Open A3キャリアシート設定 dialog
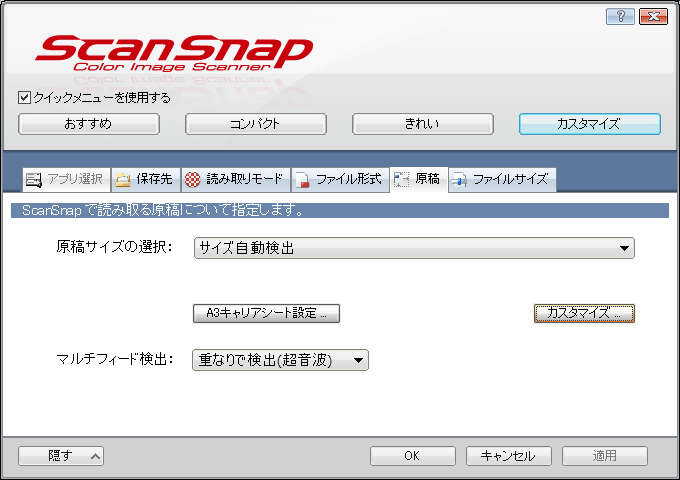This screenshot has height=480, width=680. click(266, 313)
